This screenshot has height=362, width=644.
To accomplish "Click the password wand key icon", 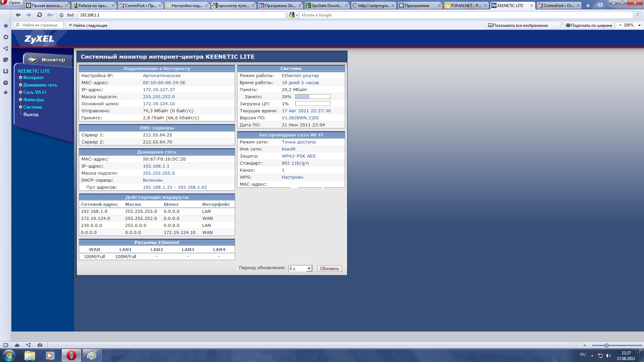I will [x=50, y=15].
